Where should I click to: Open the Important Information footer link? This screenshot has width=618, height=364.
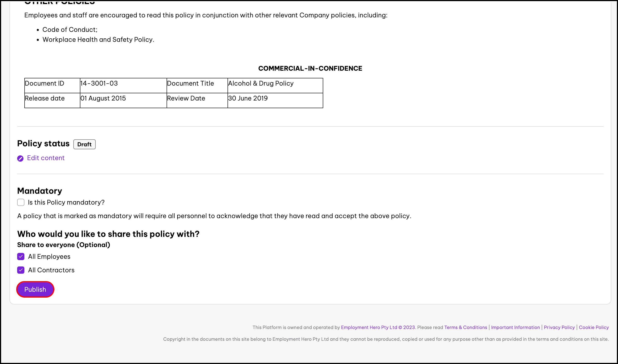click(515, 327)
